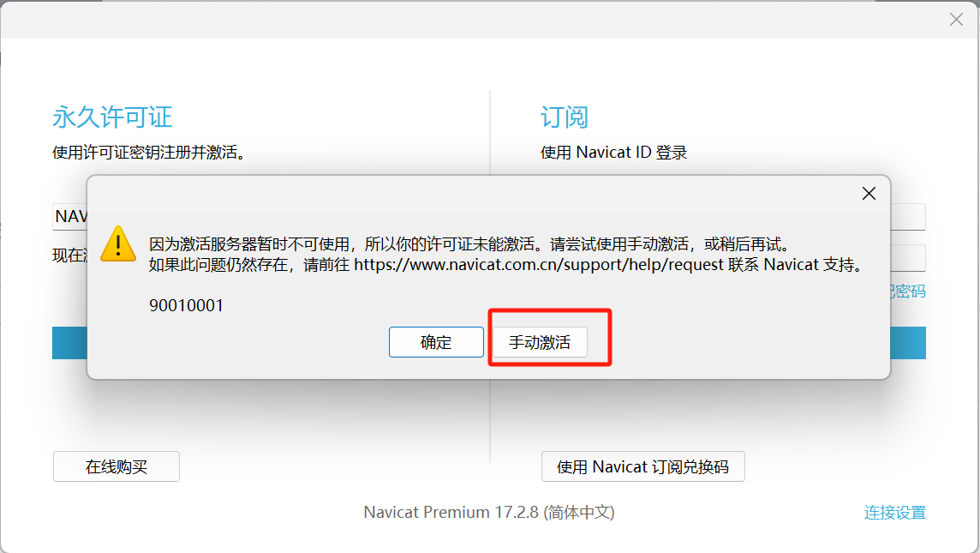Image resolution: width=980 pixels, height=553 pixels.
Task: Close the Navicat registration window
Action: pos(956,20)
